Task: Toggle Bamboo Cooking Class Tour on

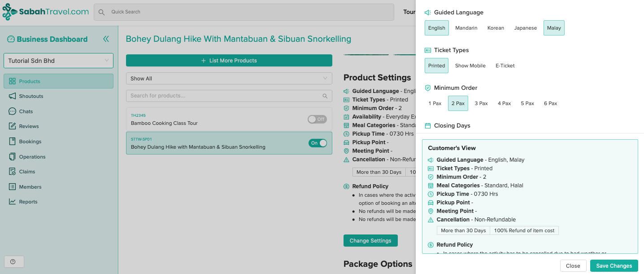Action: click(x=317, y=119)
